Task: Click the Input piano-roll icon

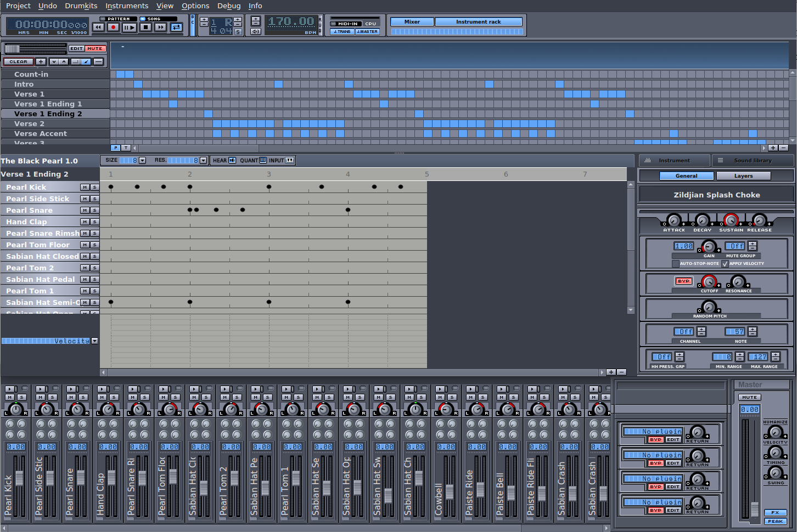Action: 290,160
